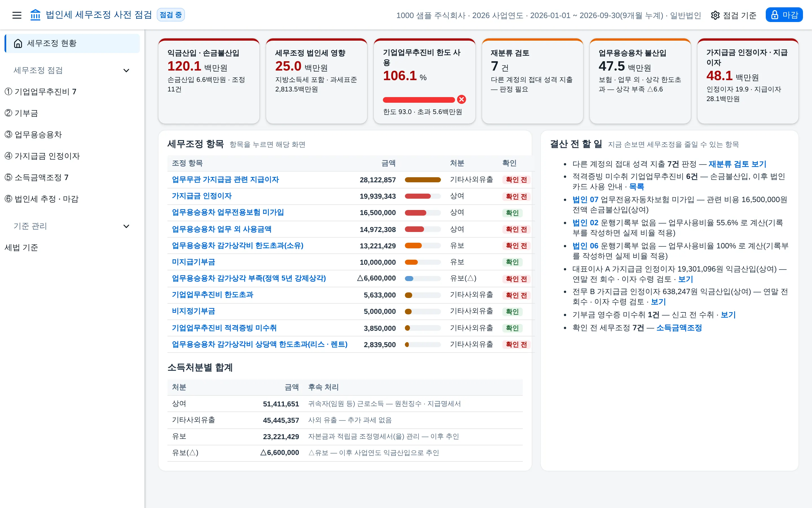This screenshot has width=812, height=508.
Task: Click the gear icon beside 점검 기준
Action: click(x=715, y=15)
